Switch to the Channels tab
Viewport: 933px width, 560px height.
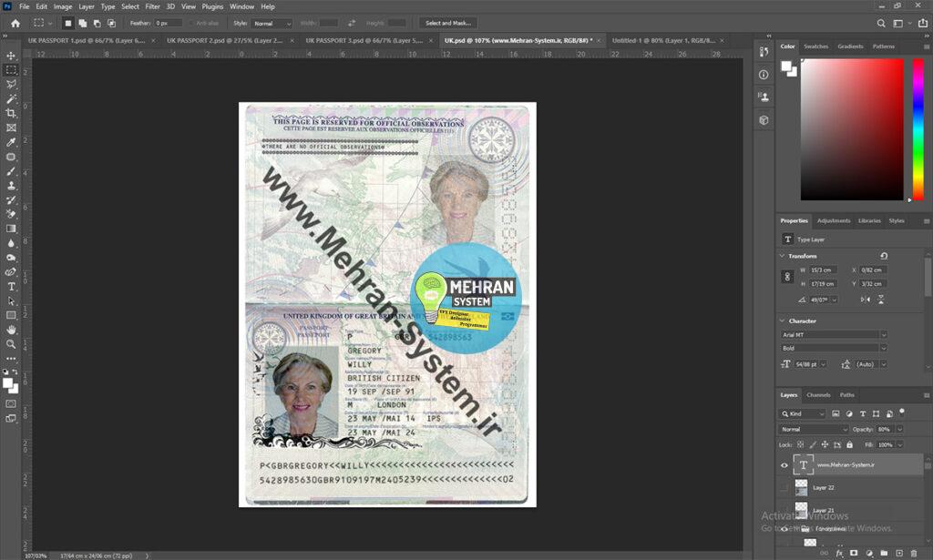[817, 395]
